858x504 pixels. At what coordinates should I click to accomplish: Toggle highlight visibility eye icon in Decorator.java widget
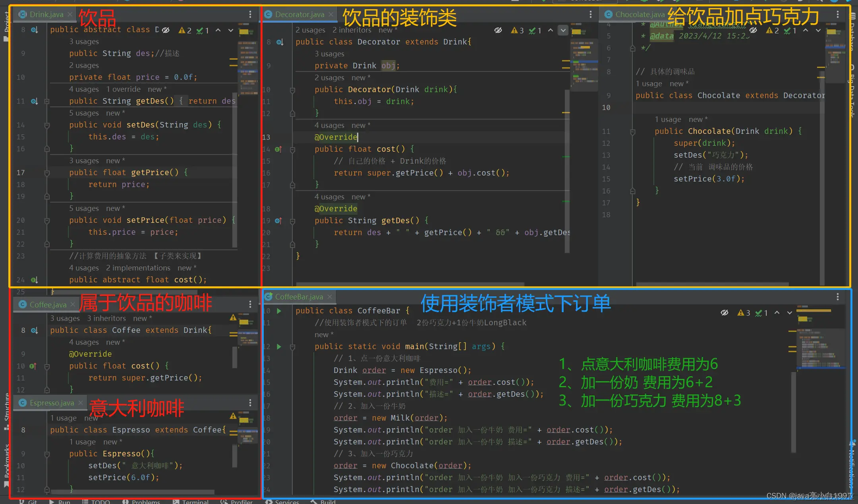(499, 30)
